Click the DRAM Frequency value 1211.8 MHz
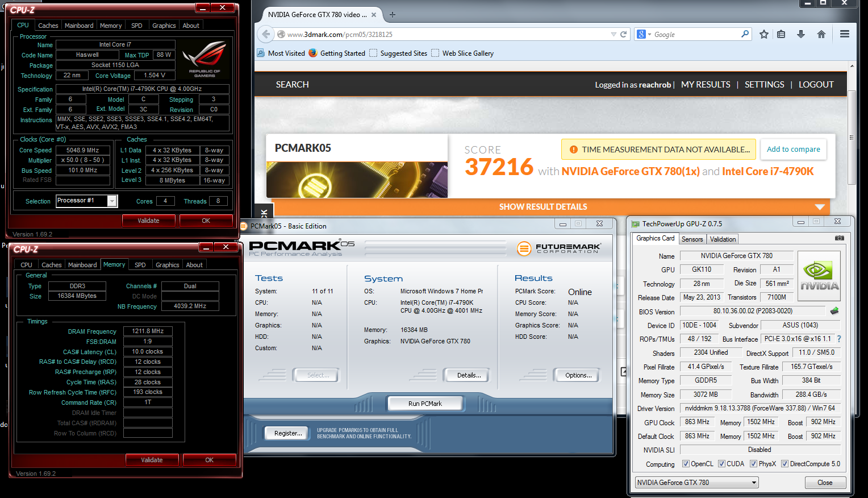Image resolution: width=868 pixels, height=498 pixels. point(148,331)
